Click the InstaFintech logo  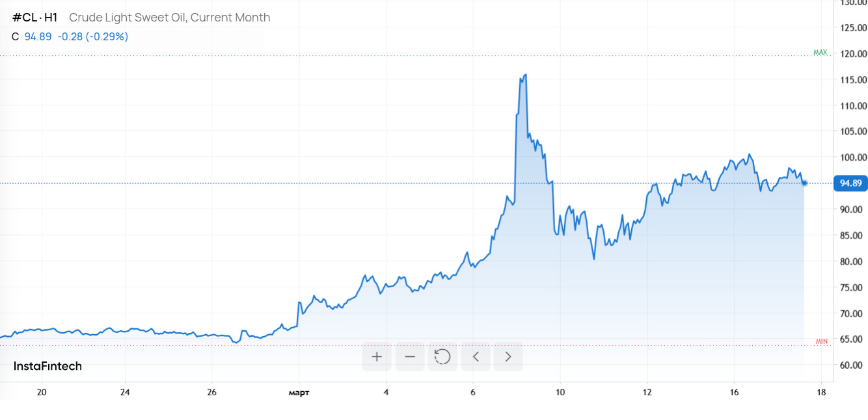[x=47, y=366]
